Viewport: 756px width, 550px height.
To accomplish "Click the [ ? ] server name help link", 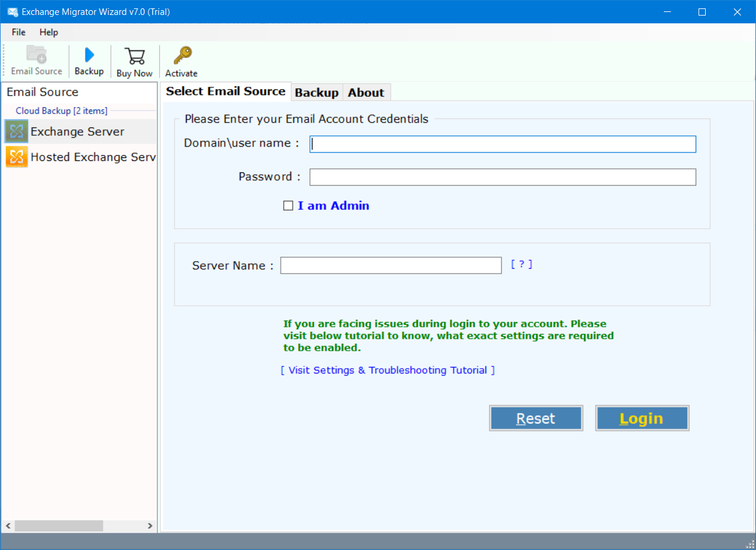I will pos(521,264).
